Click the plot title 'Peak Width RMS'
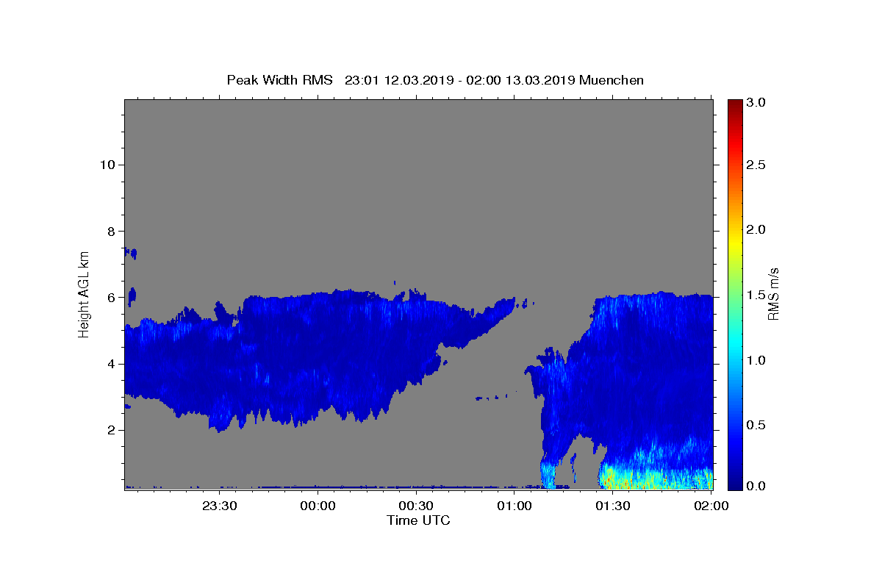The height and width of the screenshot is (588, 882). (279, 80)
